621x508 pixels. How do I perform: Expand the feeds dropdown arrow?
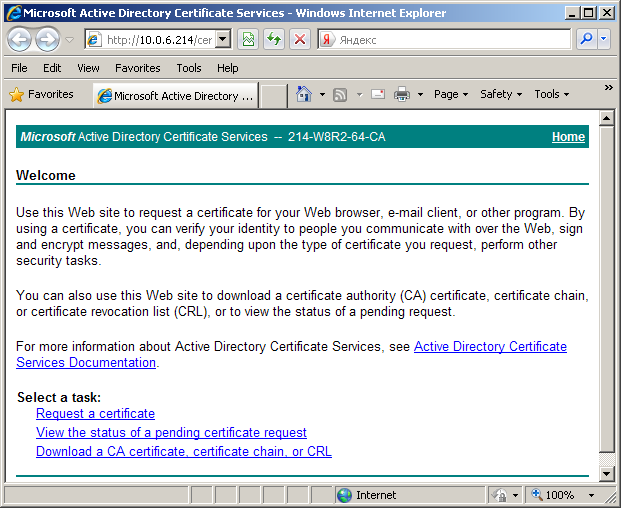(360, 94)
